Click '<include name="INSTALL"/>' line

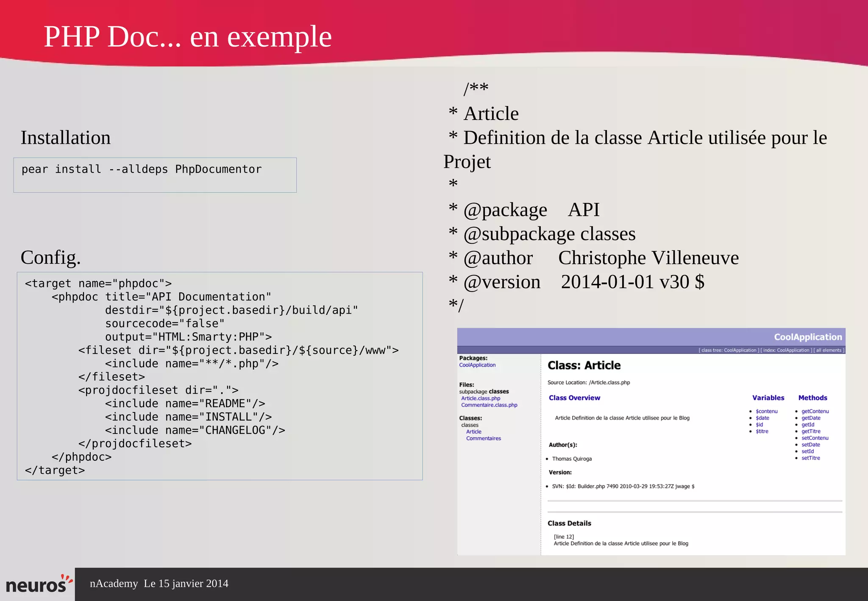point(189,417)
